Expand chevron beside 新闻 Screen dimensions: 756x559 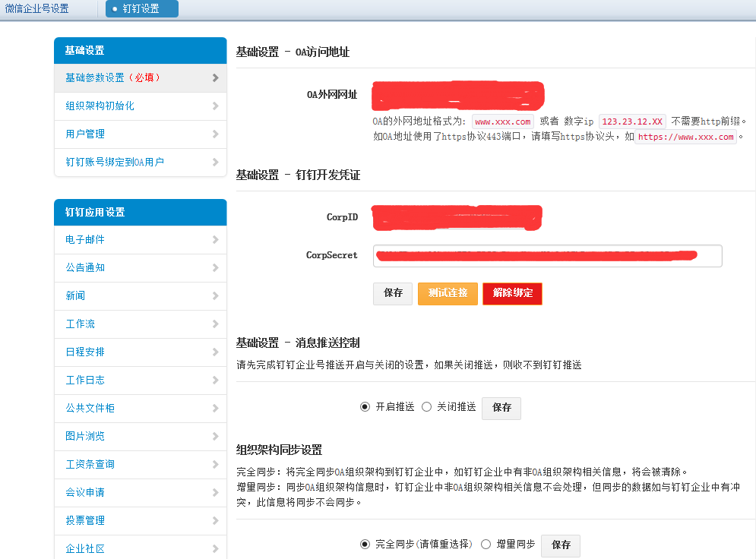(x=216, y=295)
